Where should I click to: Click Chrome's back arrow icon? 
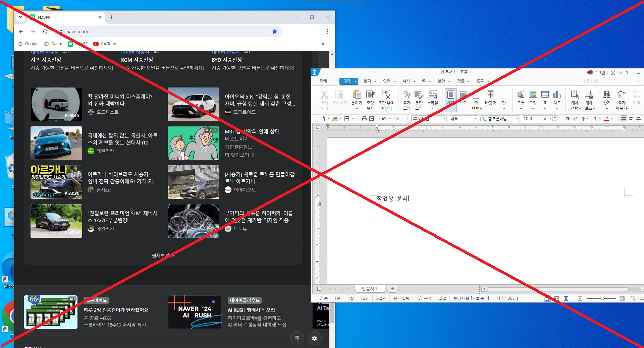(21, 32)
